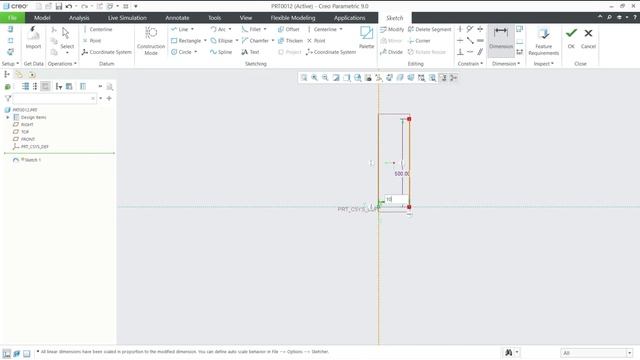Image resolution: width=640 pixels, height=360 pixels.
Task: Open the Fillet tool dropdown arrow
Action: coord(265,29)
